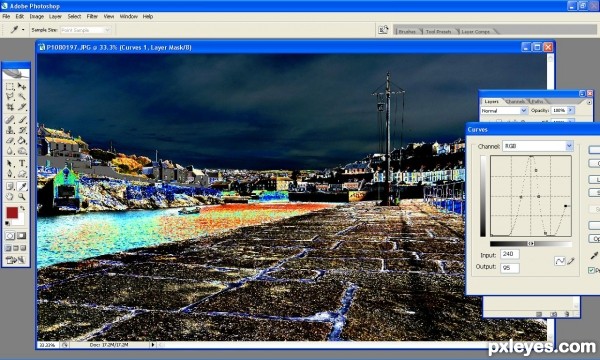Viewport: 600px width, 360px height.
Task: Click the Layers Opacity value field
Action: (x=559, y=110)
